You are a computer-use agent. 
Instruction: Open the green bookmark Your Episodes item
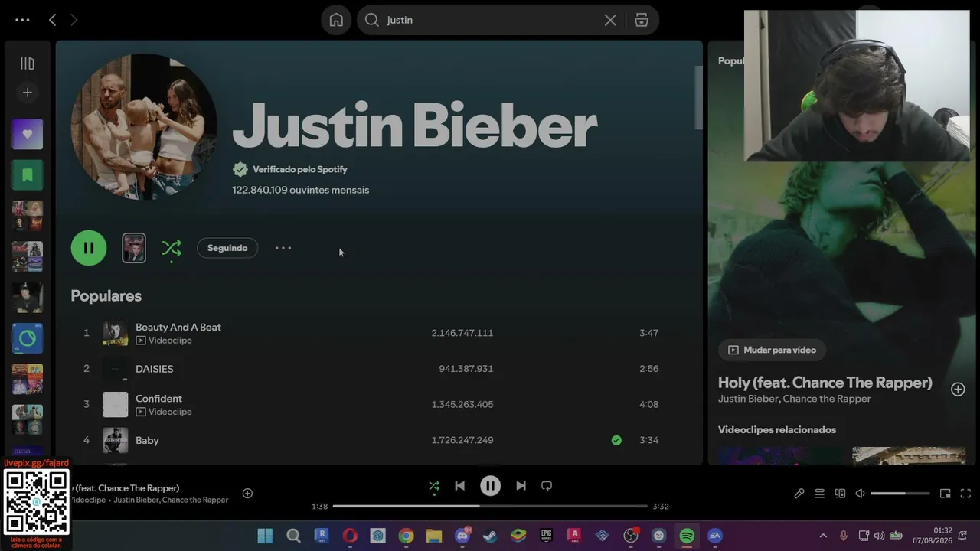click(x=28, y=175)
